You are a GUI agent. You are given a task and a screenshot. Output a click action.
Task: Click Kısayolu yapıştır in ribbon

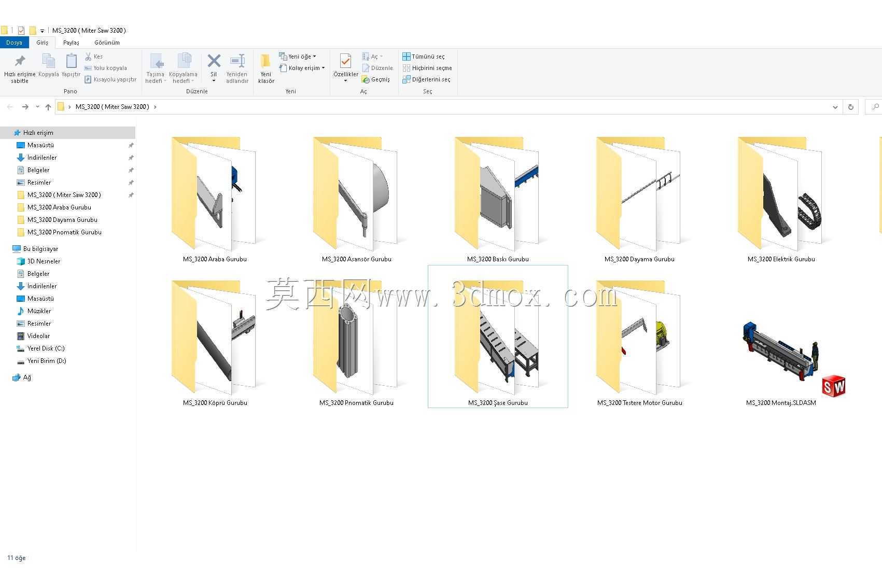[x=110, y=79]
